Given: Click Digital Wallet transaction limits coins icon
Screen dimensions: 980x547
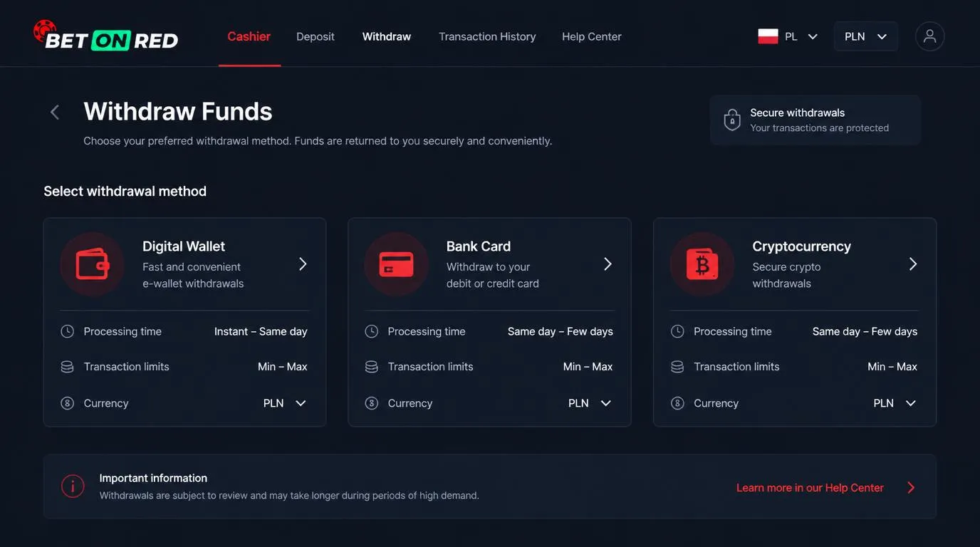Looking at the screenshot, I should click(x=68, y=367).
